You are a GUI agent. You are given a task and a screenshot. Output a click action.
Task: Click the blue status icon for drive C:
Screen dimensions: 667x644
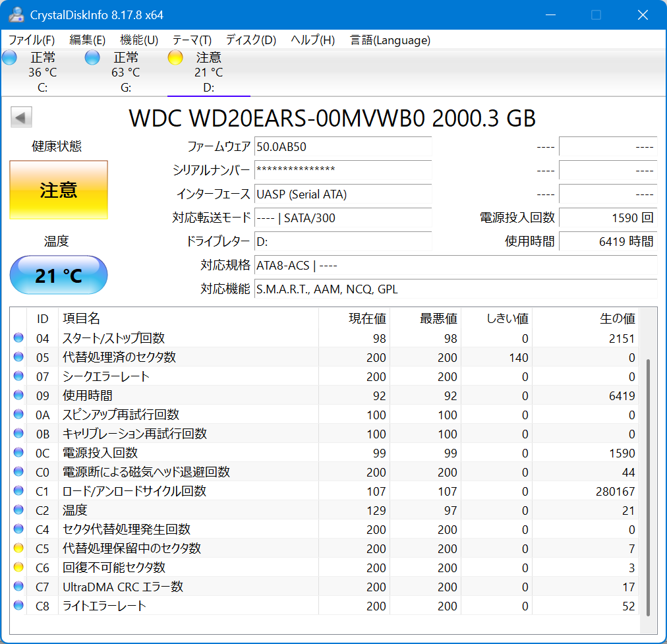pyautogui.click(x=9, y=58)
